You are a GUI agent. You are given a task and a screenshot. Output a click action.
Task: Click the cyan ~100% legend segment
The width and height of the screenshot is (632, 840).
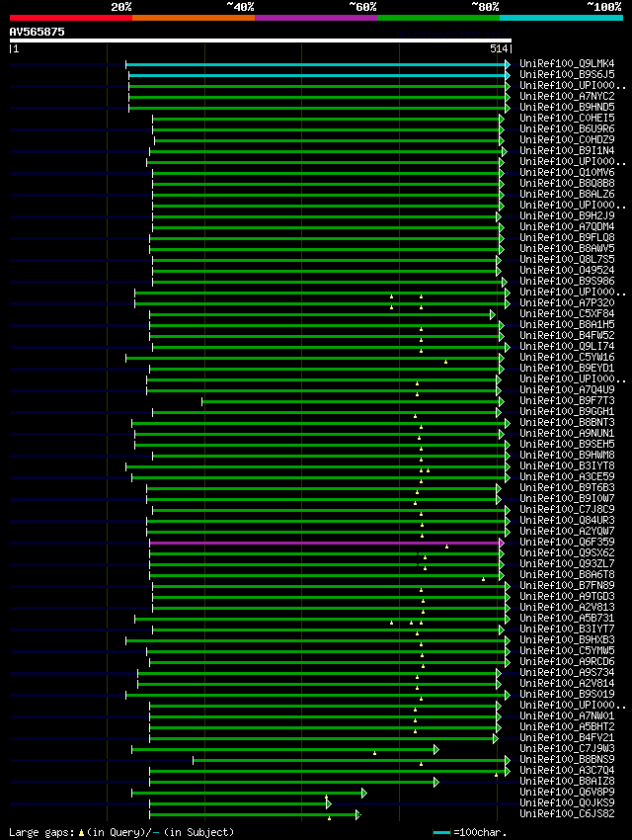point(561,18)
